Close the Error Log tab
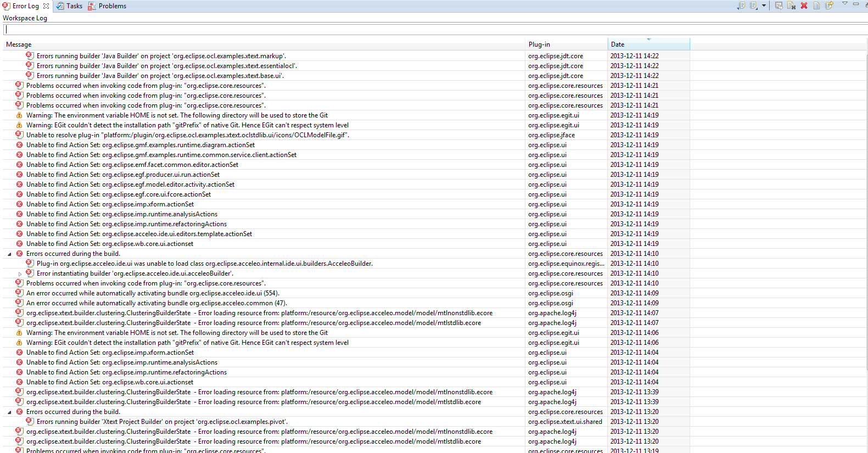 pyautogui.click(x=46, y=6)
